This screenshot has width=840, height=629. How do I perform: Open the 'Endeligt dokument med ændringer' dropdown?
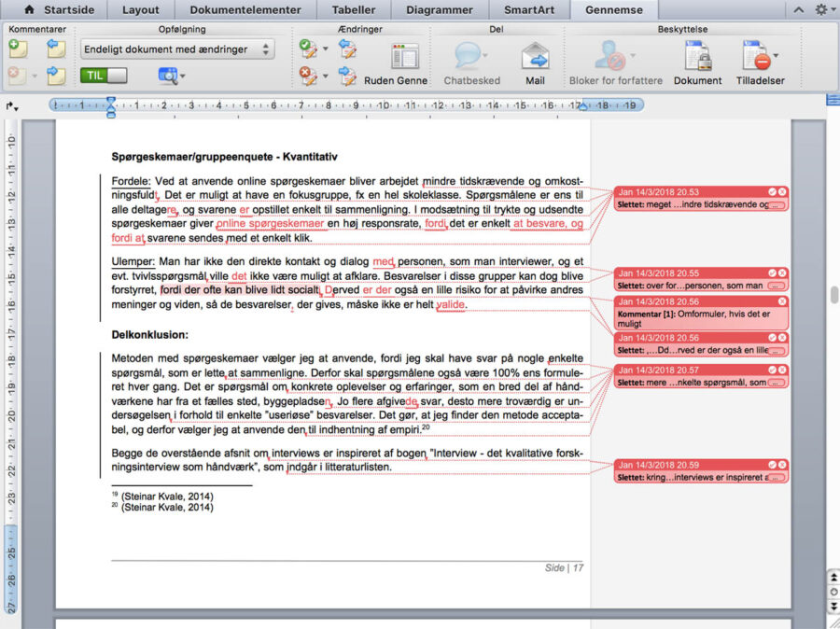(177, 49)
